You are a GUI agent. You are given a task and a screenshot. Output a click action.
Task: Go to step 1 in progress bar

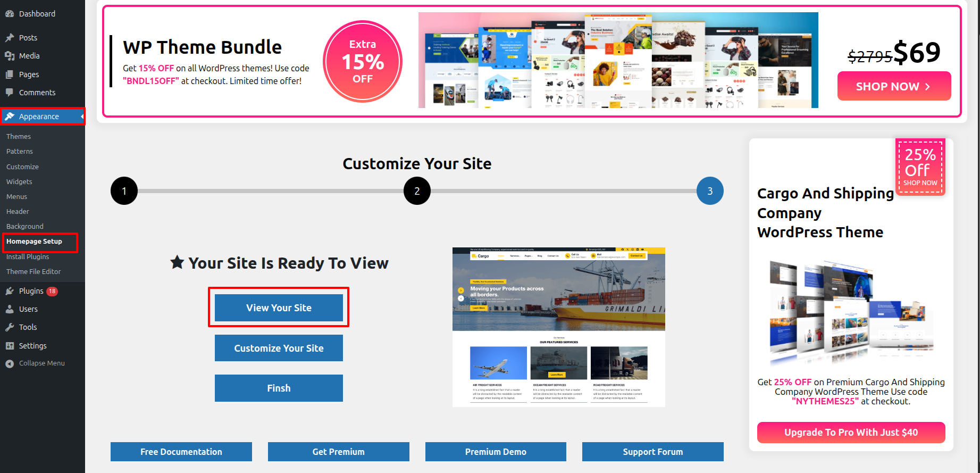coord(124,191)
